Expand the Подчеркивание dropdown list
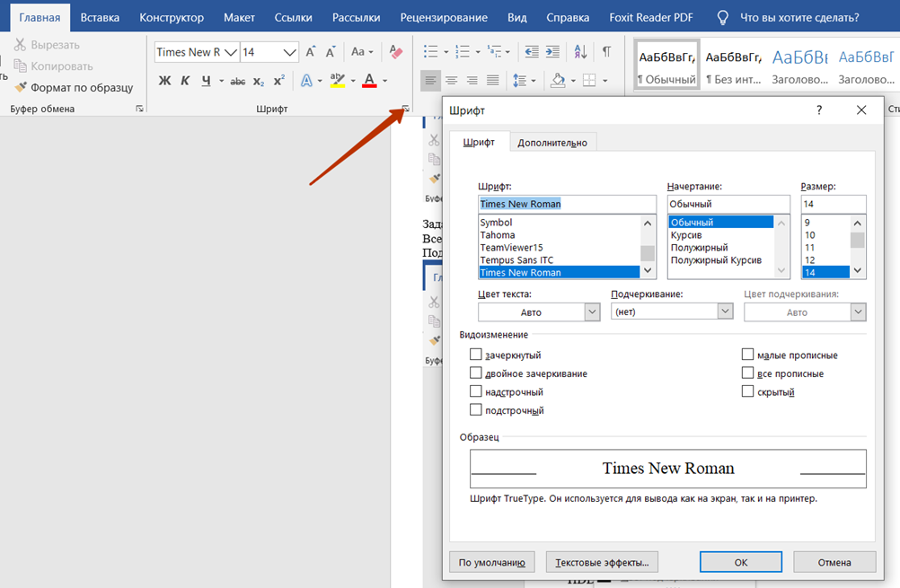Image resolution: width=900 pixels, height=588 pixels. pos(726,311)
